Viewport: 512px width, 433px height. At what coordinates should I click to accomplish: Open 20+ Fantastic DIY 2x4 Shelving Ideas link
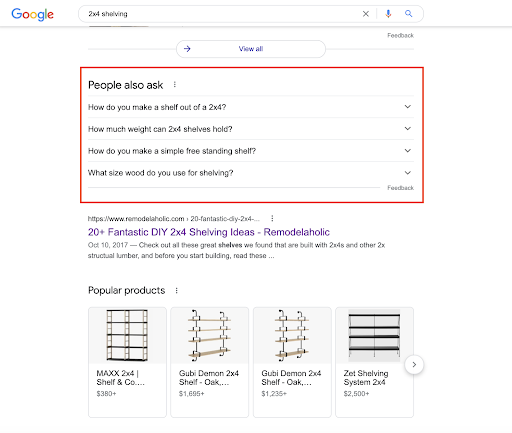point(209,232)
